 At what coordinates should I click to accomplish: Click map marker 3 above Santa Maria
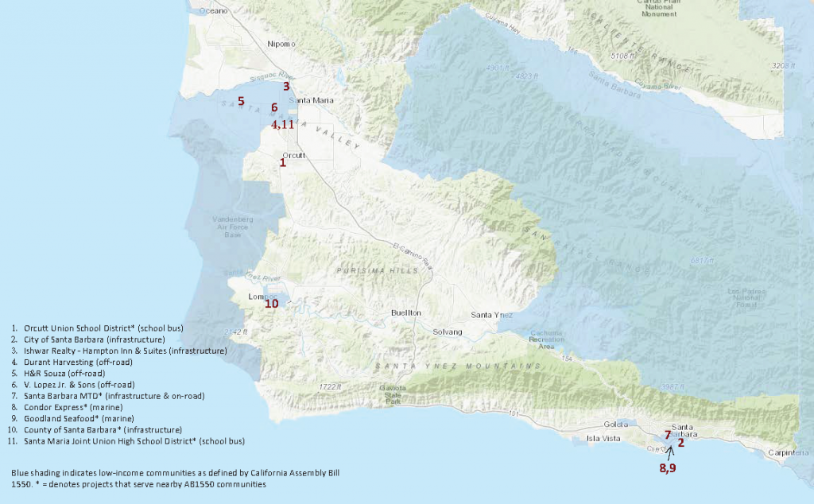pos(286,87)
